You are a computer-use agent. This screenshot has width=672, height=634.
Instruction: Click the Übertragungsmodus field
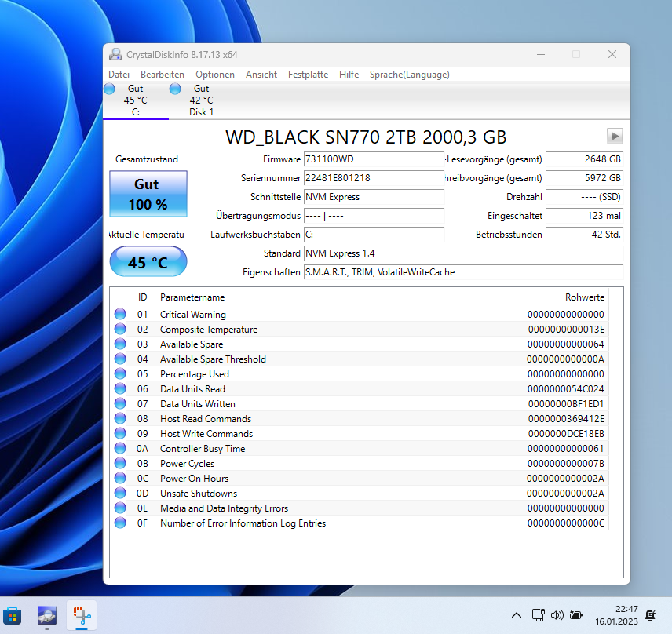click(x=374, y=216)
